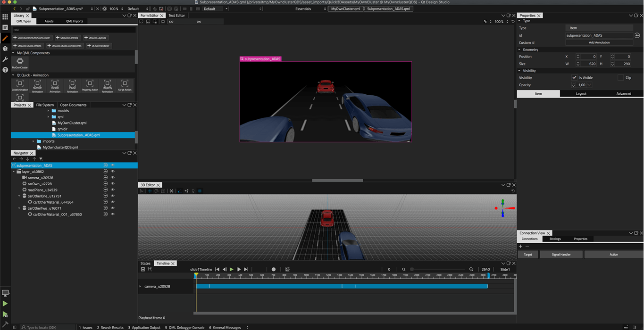
Task: Toggle the light bulb in 3D Editor toolbar
Action: [193, 191]
